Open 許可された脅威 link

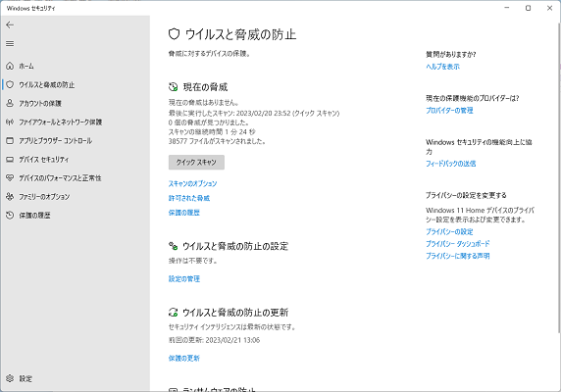pyautogui.click(x=189, y=198)
